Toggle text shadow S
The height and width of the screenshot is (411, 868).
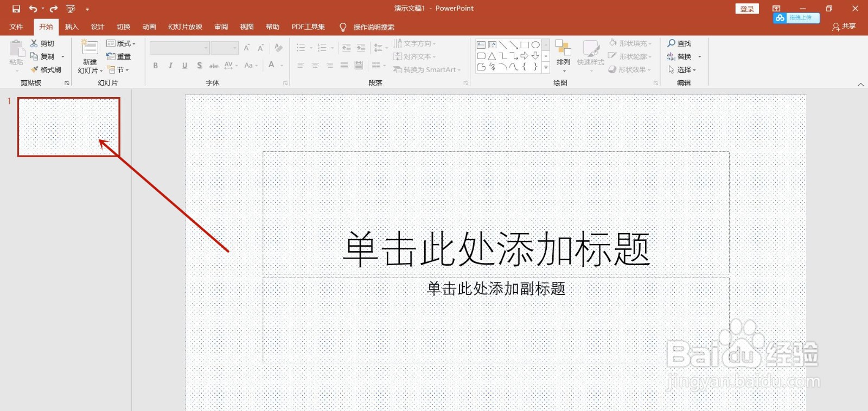point(200,66)
